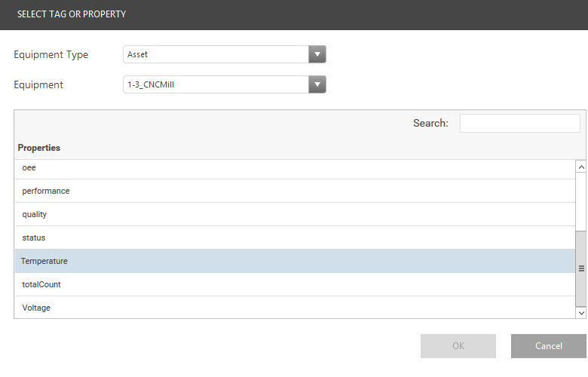Click the scroll down arrow in properties list
Viewport: 588px width, 377px height.
pyautogui.click(x=580, y=311)
